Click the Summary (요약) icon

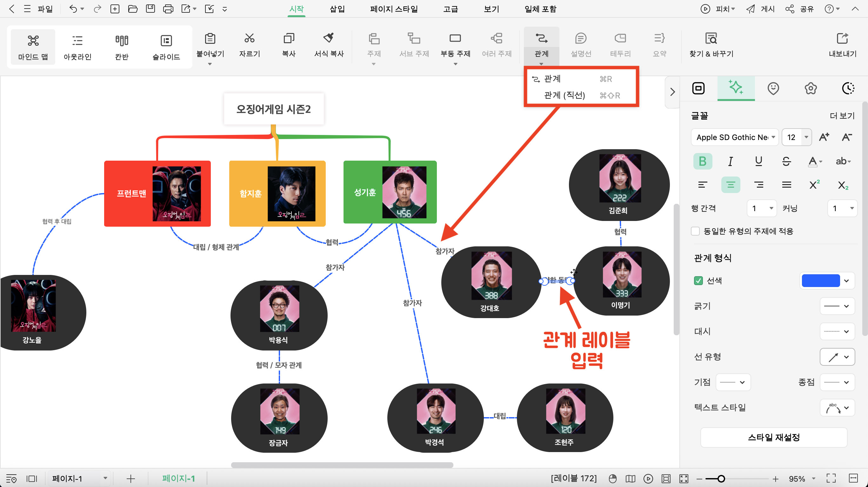[659, 38]
